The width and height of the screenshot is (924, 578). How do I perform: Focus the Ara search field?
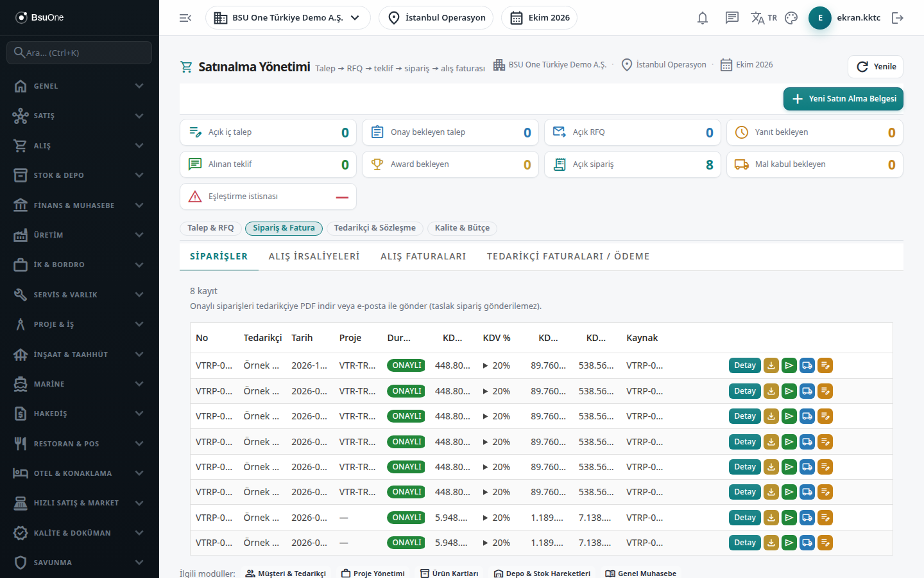[x=80, y=53]
